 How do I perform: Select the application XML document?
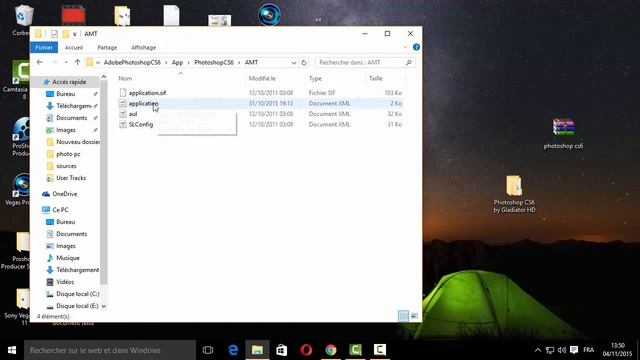pos(143,104)
